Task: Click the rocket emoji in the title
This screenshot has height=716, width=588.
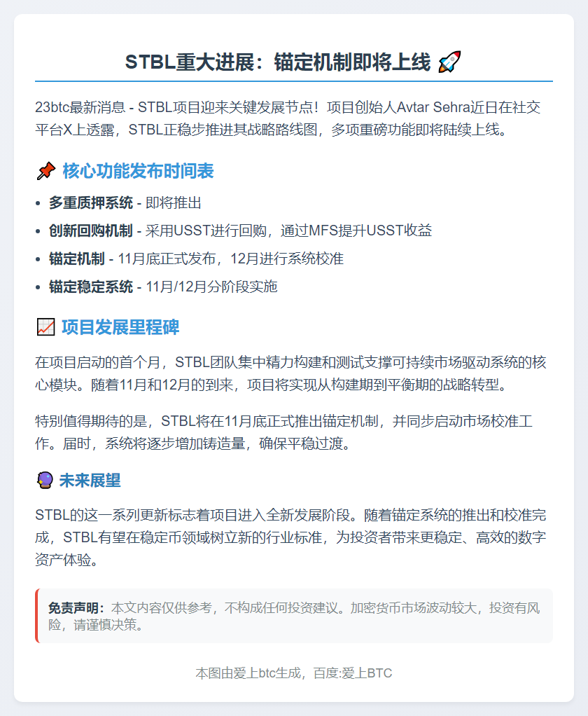Action: 449,62
